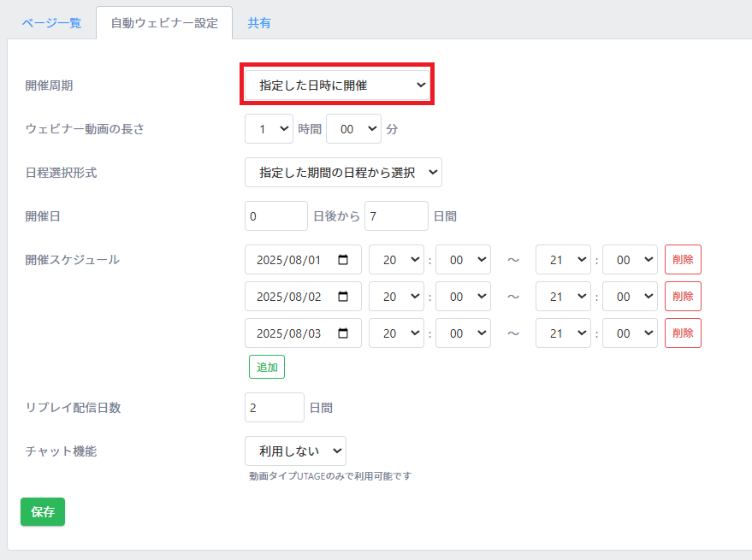Switch to the 共有 tab
This screenshot has width=752, height=560.
259,22
